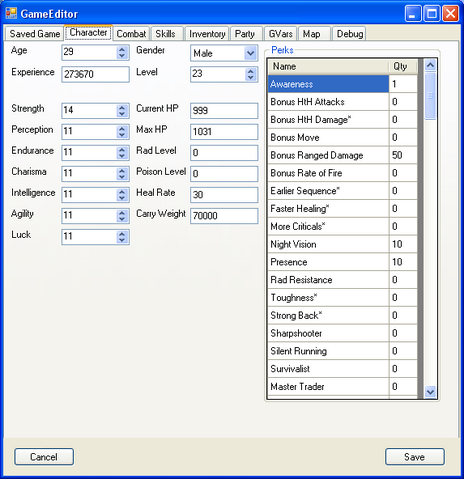
Task: Switch to the Saved Game tab
Action: click(34, 34)
